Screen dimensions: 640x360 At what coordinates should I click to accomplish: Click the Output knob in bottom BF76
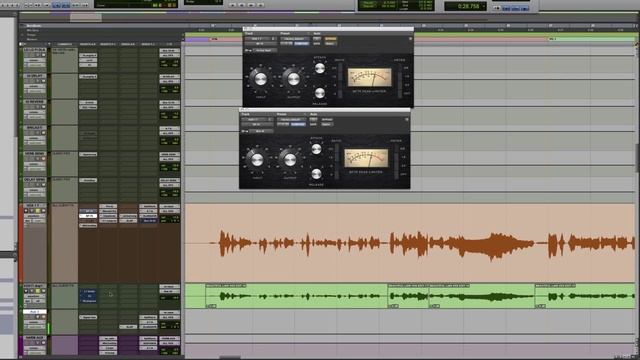pyautogui.click(x=289, y=160)
